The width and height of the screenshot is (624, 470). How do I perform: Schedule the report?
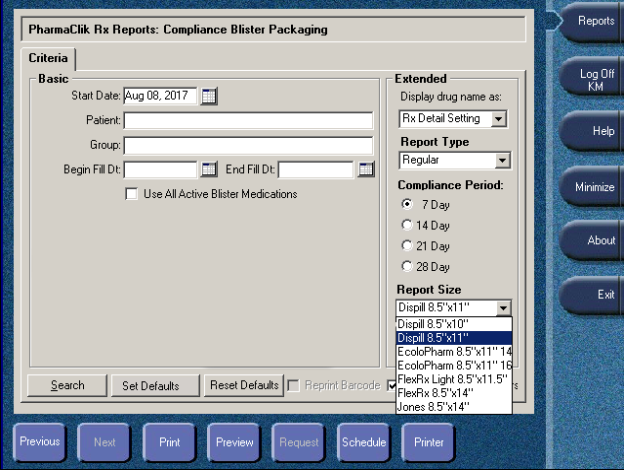[364, 442]
